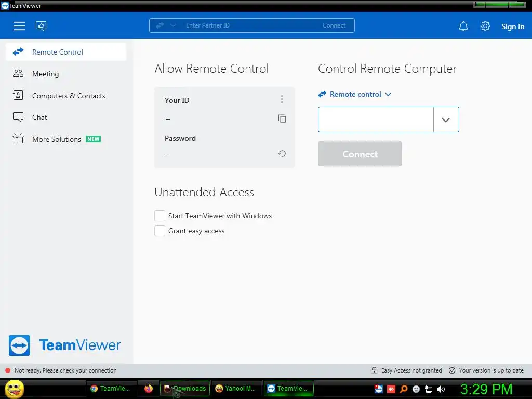Copy Your ID to clipboard
Viewport: 532px width, 399px height.
(x=282, y=118)
